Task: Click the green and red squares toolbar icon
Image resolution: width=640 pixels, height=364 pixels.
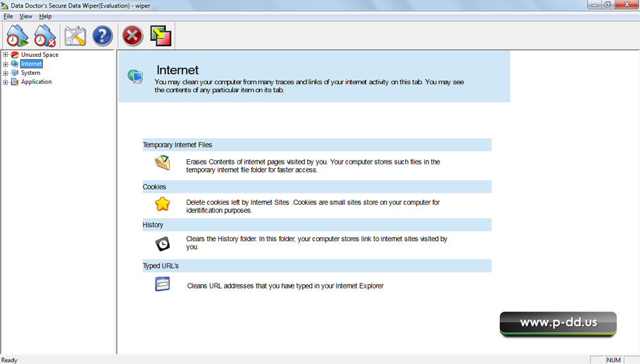Action: coord(161,36)
